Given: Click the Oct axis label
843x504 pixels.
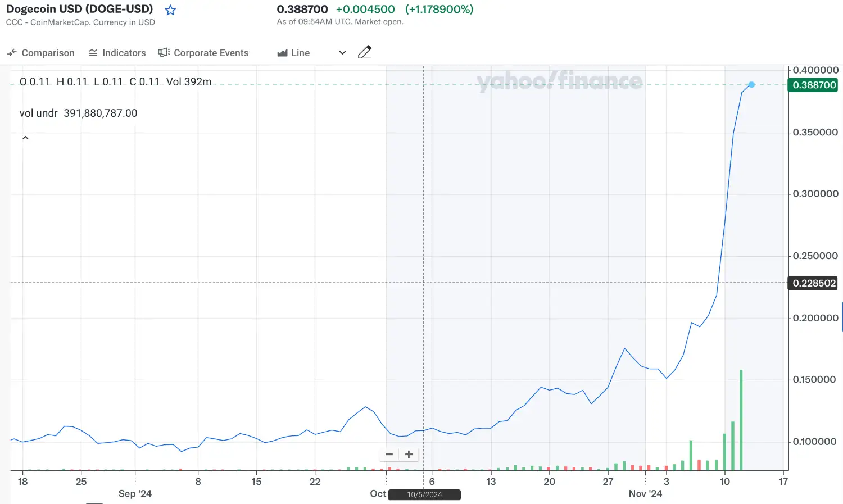Looking at the screenshot, I should tap(378, 493).
